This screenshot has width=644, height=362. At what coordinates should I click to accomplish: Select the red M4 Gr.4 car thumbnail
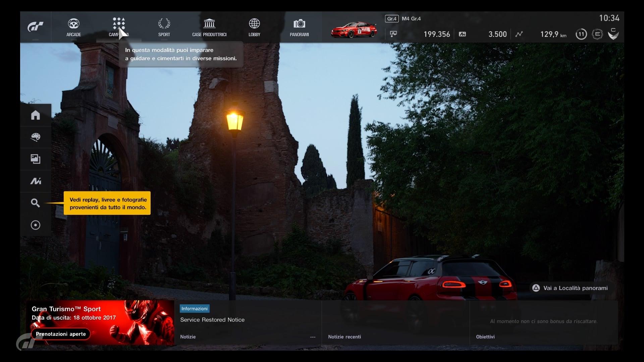(x=354, y=29)
